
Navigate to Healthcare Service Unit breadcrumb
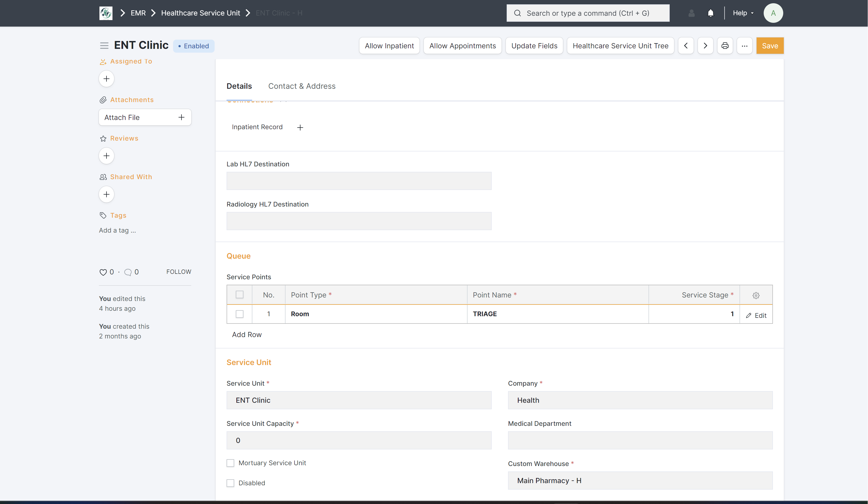tap(200, 13)
